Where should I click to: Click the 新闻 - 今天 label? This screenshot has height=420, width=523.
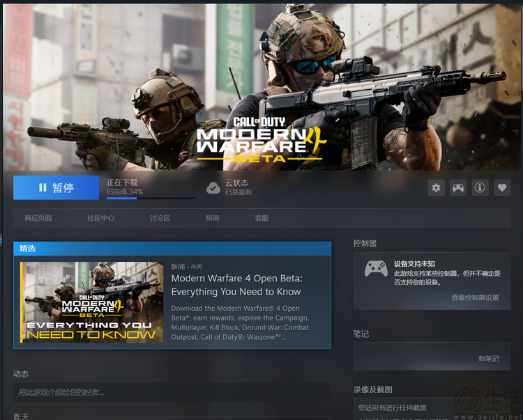pyautogui.click(x=187, y=267)
